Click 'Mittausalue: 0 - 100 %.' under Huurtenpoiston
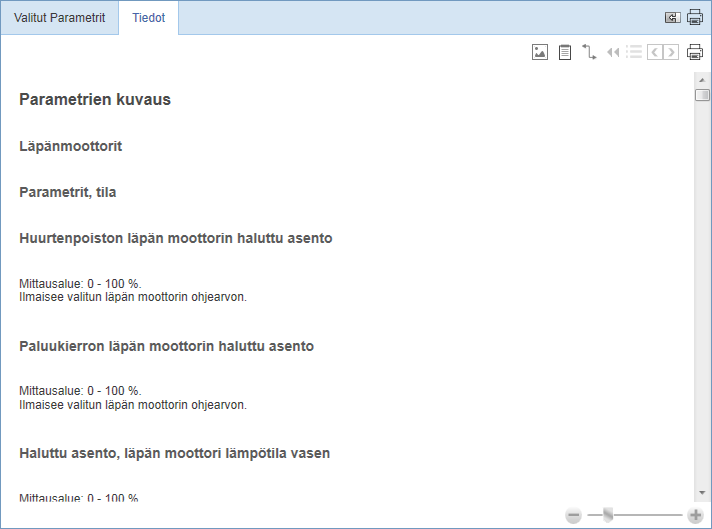Viewport: 712px width, 529px height. tap(80, 284)
